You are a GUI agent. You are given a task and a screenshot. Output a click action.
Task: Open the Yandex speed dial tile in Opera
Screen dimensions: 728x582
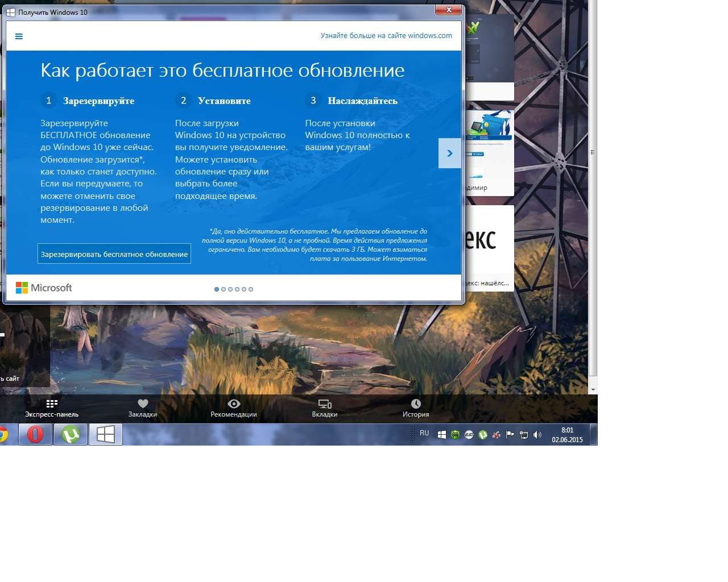[x=490, y=248]
